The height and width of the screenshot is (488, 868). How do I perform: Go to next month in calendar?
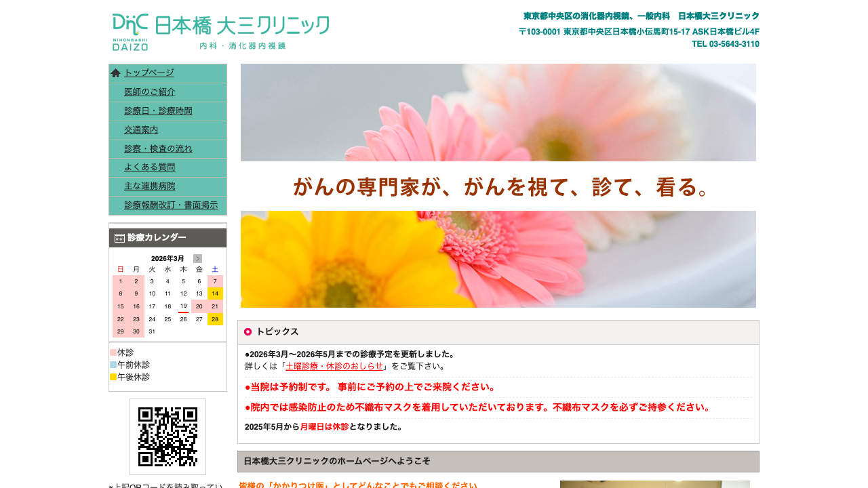pos(197,258)
